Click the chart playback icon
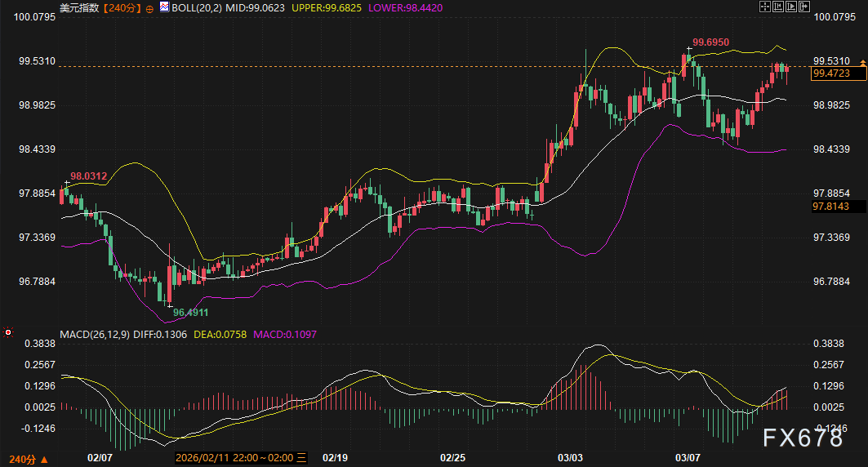The image size is (868, 467). 791,7
